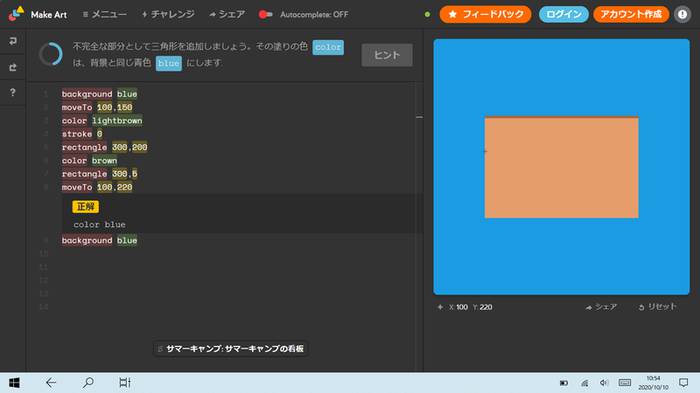Open Windows taskbar search

click(88, 383)
